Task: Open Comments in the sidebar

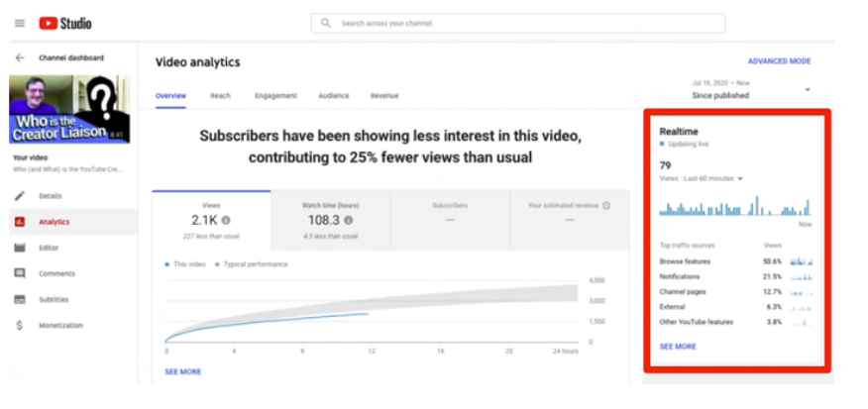Action: [x=55, y=273]
